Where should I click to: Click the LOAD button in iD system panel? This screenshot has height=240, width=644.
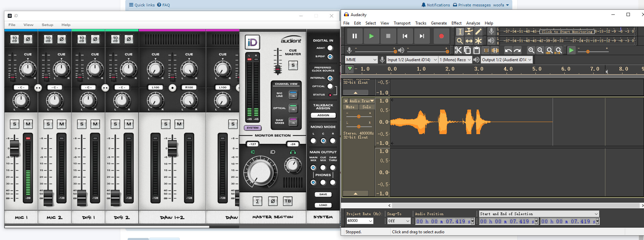coord(323,205)
